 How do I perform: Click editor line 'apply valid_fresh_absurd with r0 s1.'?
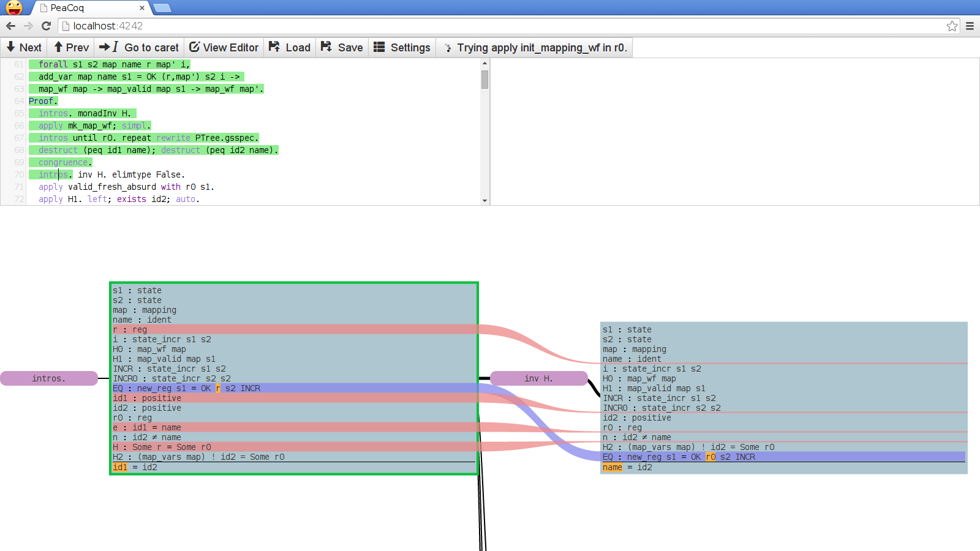126,187
